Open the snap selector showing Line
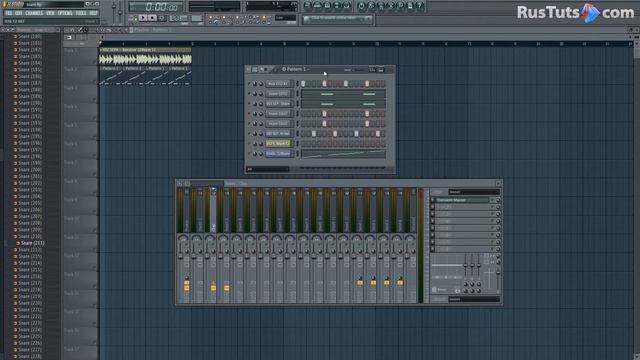Screen dimensions: 640x360 pos(285,18)
